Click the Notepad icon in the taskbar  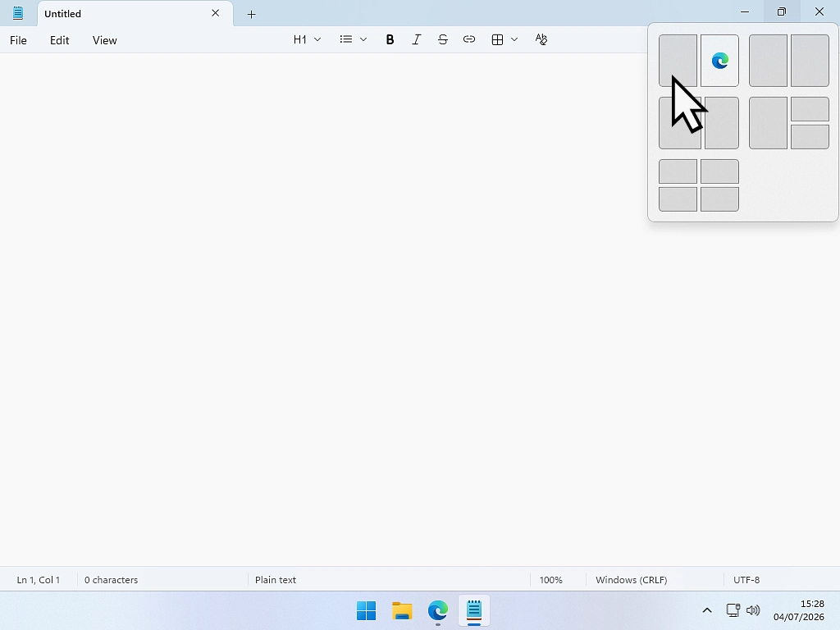474,610
